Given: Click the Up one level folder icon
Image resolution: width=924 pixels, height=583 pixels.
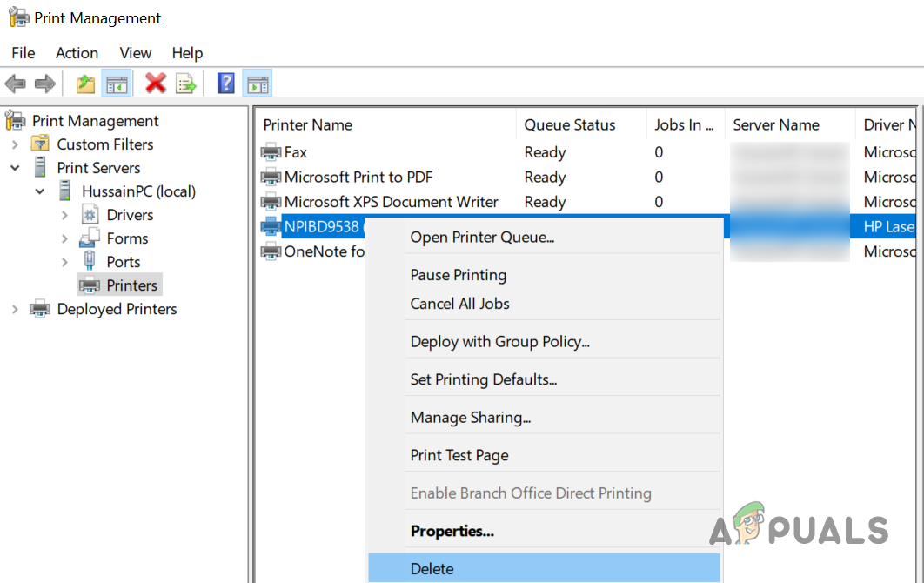Looking at the screenshot, I should coord(85,84).
